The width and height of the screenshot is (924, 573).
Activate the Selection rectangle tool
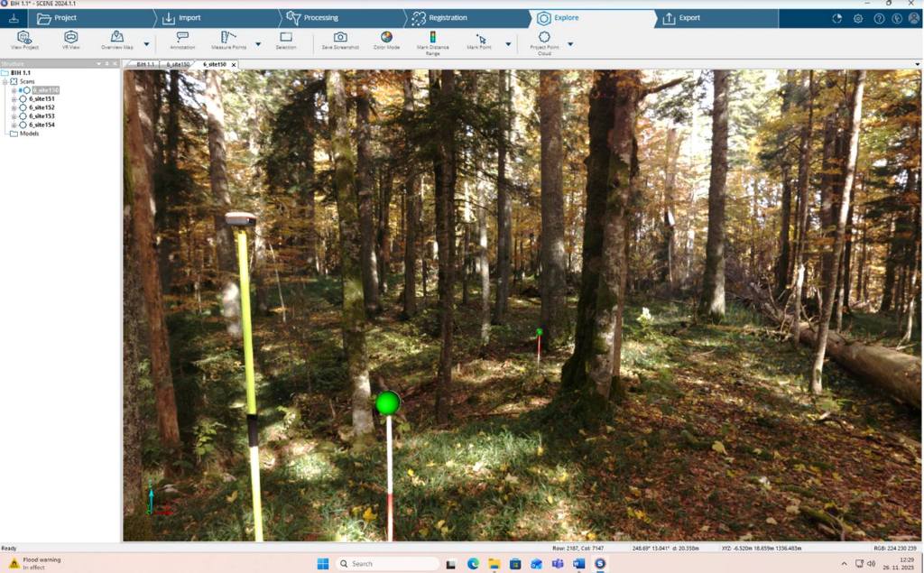pos(285,40)
